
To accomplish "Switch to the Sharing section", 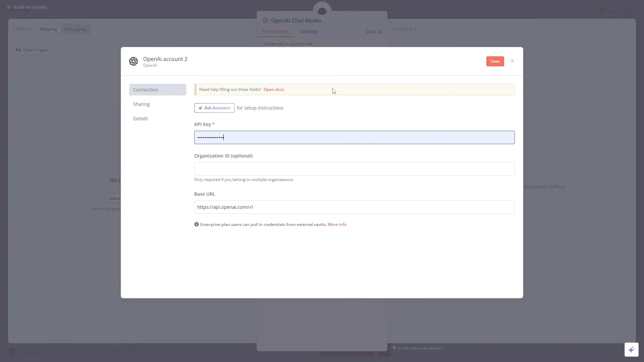I will (x=142, y=104).
